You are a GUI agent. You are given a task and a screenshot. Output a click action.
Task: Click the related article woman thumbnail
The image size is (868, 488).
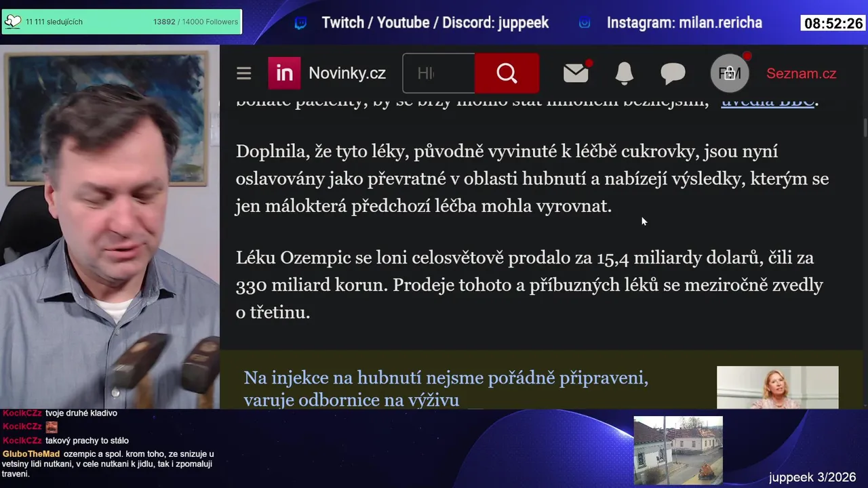(x=777, y=388)
